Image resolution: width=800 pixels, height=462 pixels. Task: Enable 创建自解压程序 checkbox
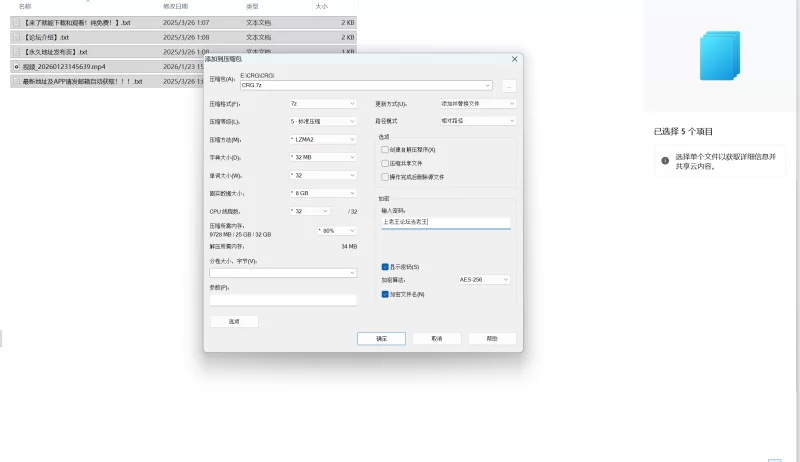coord(385,149)
